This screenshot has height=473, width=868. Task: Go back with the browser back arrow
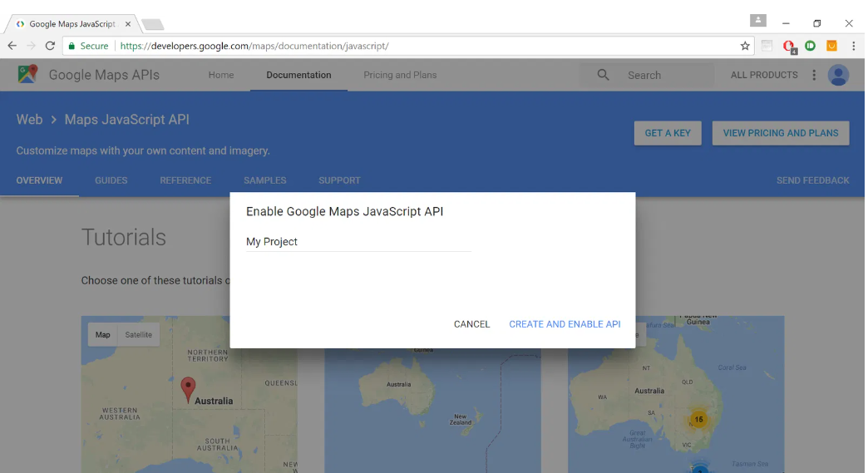click(x=12, y=46)
